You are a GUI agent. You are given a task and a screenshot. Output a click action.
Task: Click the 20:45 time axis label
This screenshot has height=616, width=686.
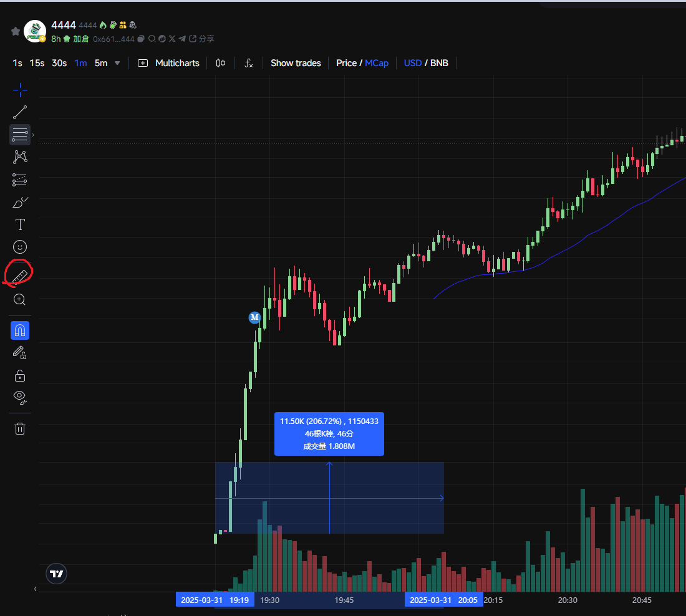coord(642,600)
